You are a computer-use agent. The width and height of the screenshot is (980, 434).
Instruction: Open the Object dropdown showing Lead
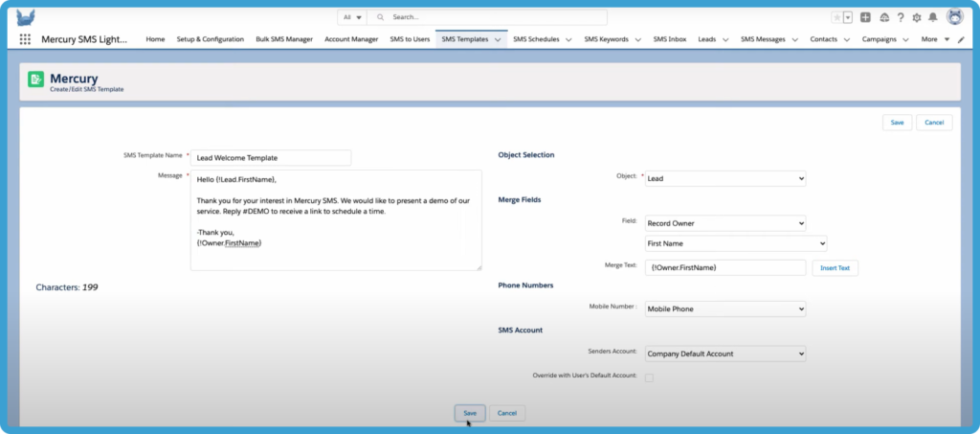(725, 178)
